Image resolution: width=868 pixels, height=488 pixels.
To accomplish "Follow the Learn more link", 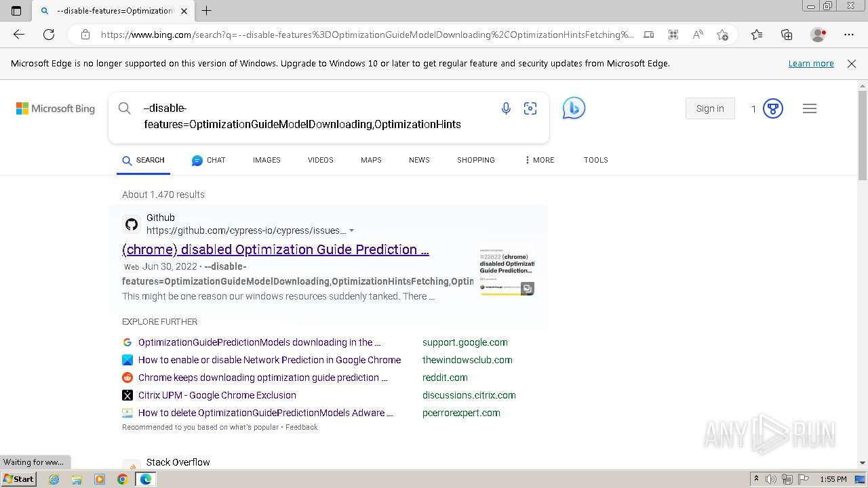I will (x=811, y=64).
